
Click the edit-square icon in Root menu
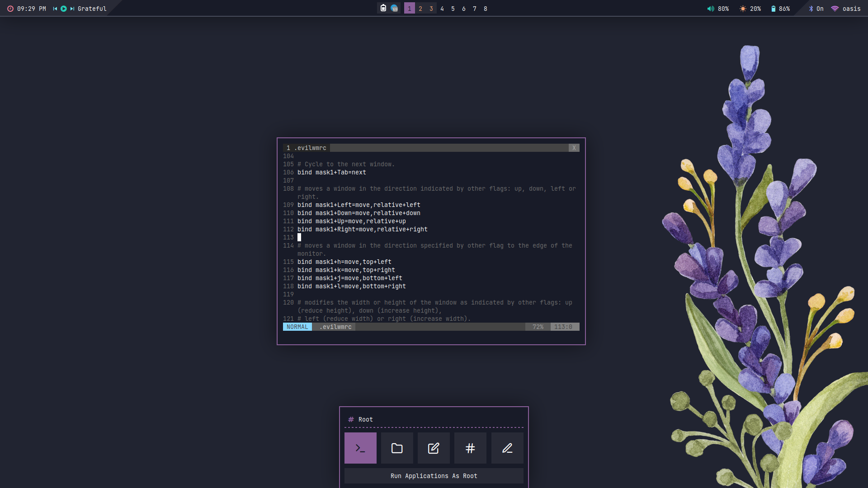[x=434, y=448]
